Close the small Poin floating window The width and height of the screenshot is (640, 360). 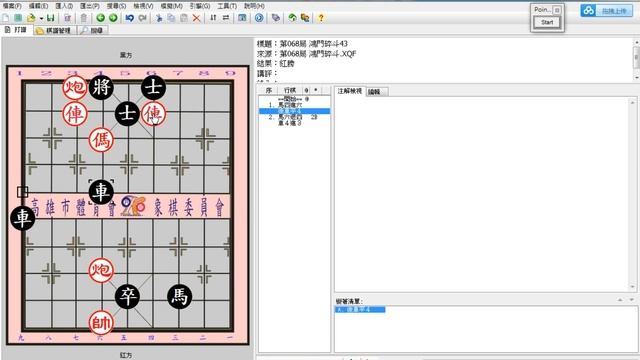[557, 10]
